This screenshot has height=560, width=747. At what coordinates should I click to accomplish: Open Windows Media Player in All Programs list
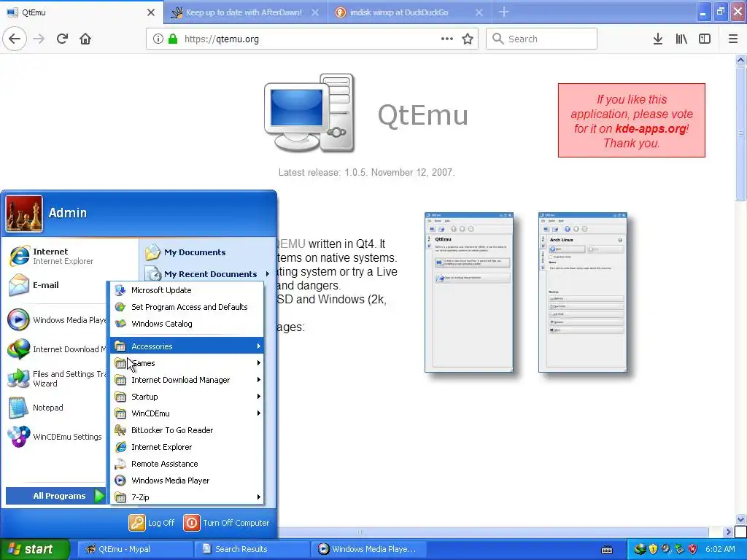click(187, 481)
